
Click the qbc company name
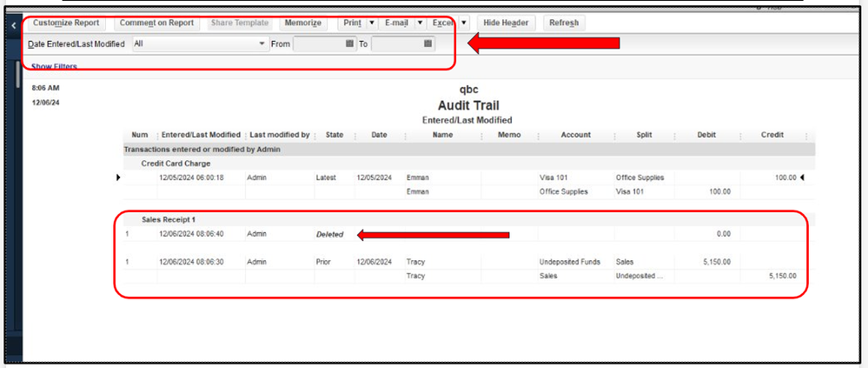[468, 90]
